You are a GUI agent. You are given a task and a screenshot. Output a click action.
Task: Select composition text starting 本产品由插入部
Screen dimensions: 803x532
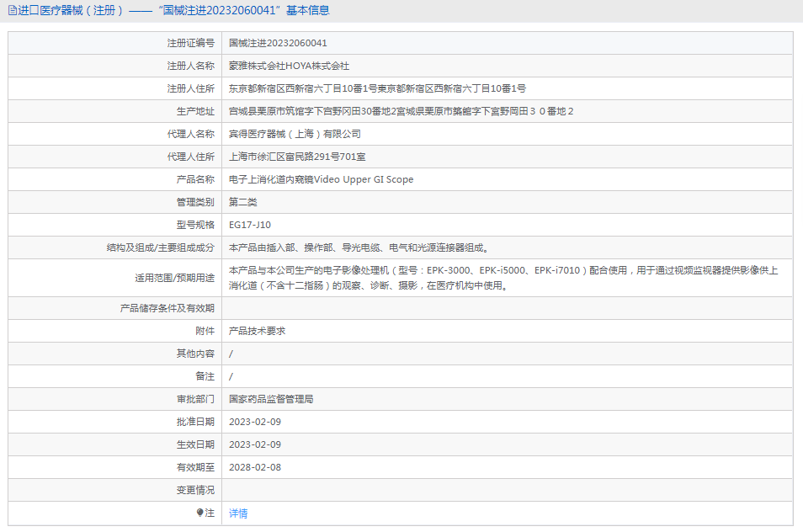pos(360,247)
